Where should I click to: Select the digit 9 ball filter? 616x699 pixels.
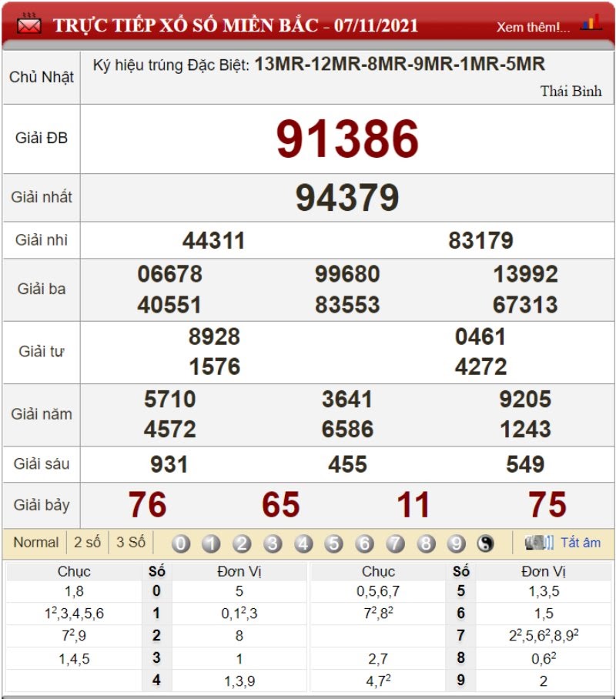[457, 543]
